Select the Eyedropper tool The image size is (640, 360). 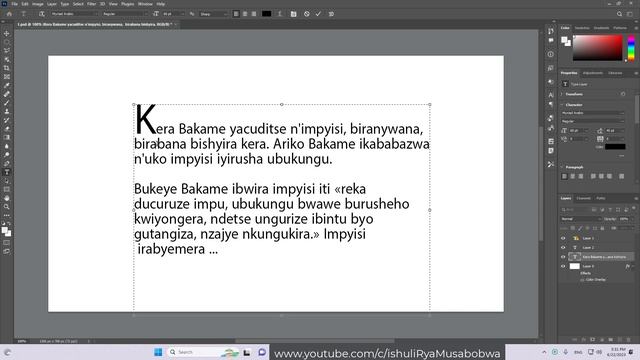(x=7, y=85)
